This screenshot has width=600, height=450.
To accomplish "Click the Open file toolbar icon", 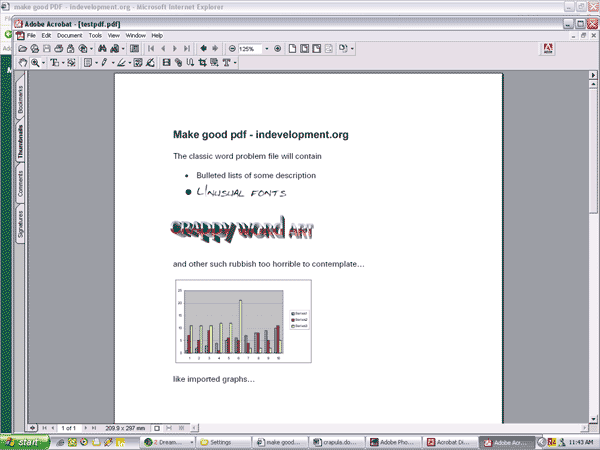I will coord(23,49).
